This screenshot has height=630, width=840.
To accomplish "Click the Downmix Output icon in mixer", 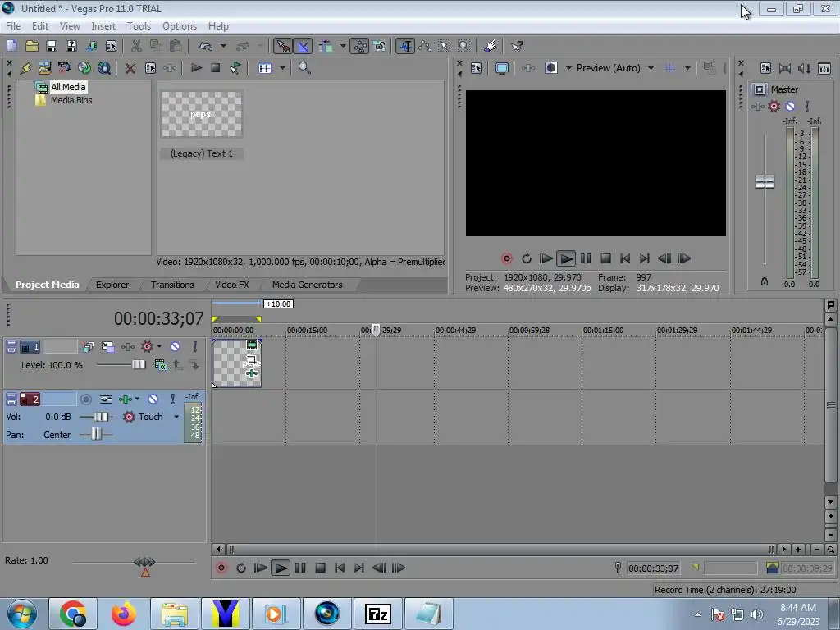I will pyautogui.click(x=785, y=68).
